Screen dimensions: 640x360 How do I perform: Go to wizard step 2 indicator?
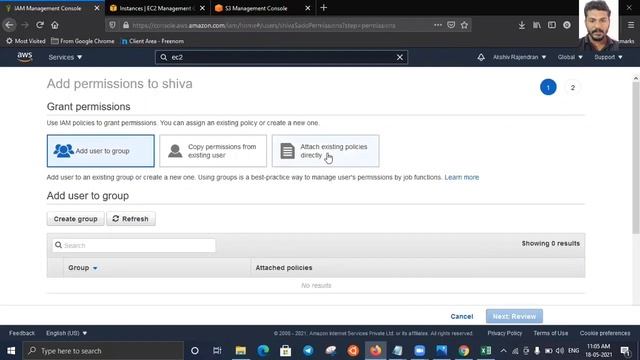[x=572, y=87]
